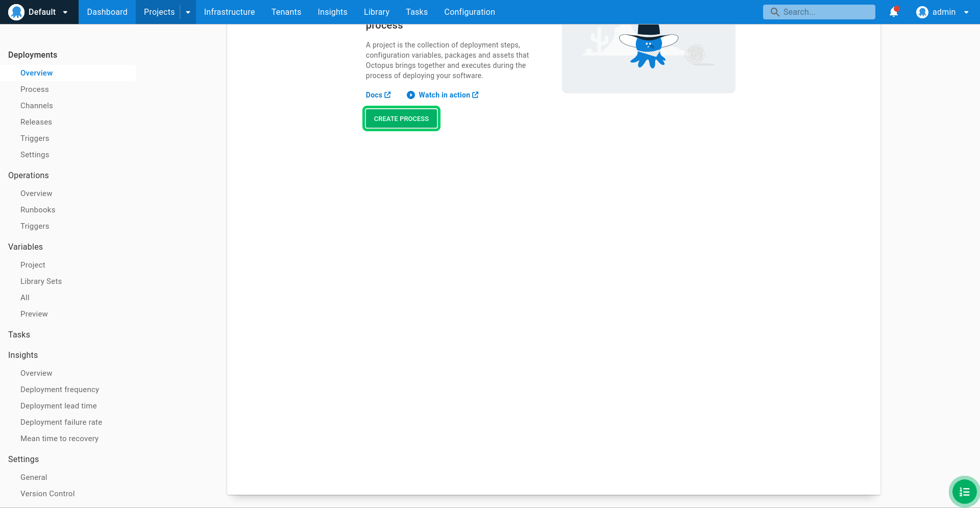The height and width of the screenshot is (508, 980).
Task: Click the search magnifier icon
Action: coord(775,12)
